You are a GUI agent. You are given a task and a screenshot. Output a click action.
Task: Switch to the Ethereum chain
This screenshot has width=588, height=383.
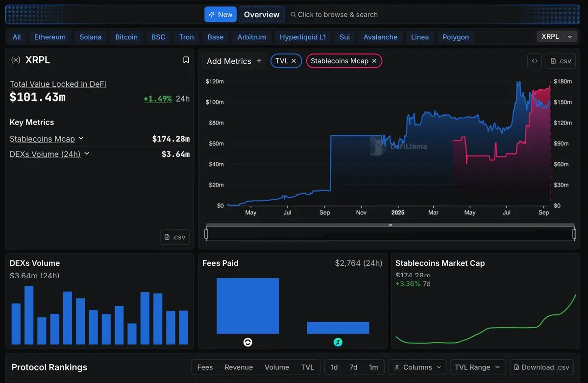pyautogui.click(x=50, y=37)
